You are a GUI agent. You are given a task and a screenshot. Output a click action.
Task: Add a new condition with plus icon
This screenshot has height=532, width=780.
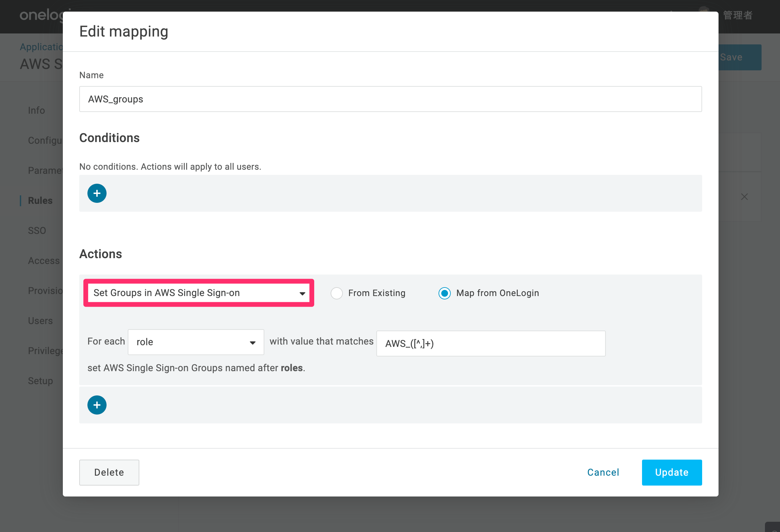click(x=97, y=193)
